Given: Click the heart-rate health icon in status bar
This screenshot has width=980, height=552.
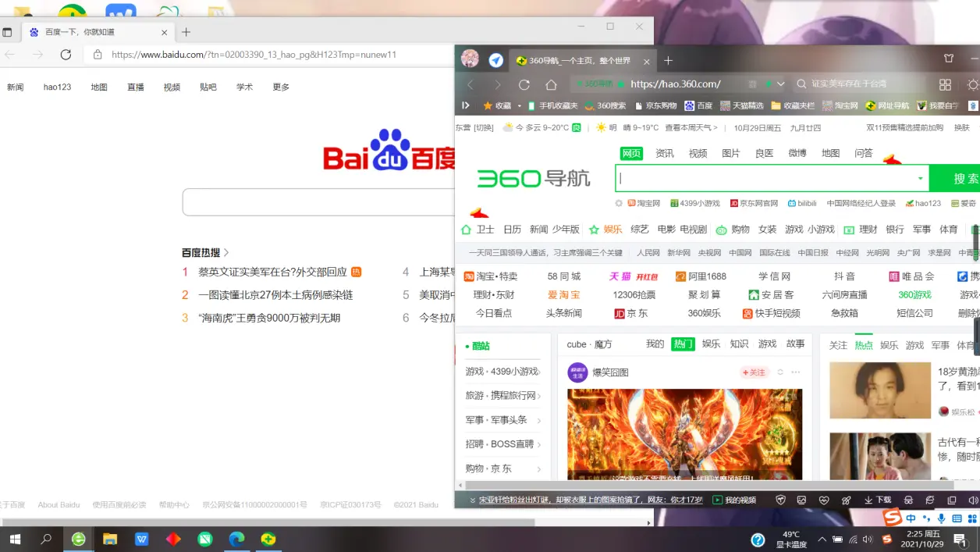Looking at the screenshot, I should (x=823, y=500).
